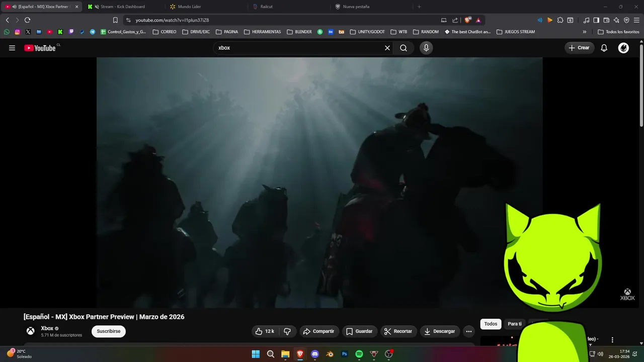Open the Brave VPN shield icon
The height and width of the screenshot is (362, 644).
pyautogui.click(x=626, y=20)
